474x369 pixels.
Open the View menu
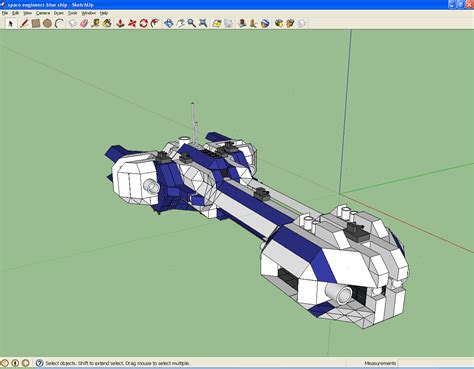(x=27, y=13)
